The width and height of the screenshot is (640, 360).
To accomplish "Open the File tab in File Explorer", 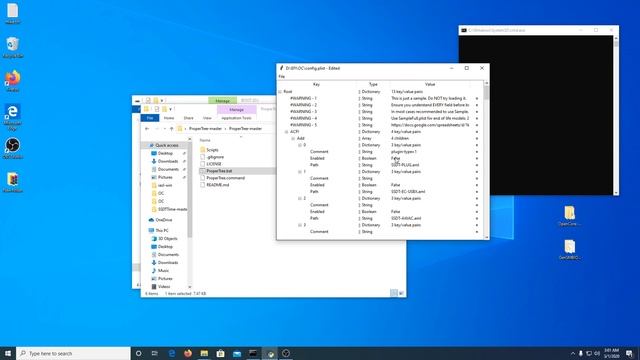I will [x=150, y=118].
